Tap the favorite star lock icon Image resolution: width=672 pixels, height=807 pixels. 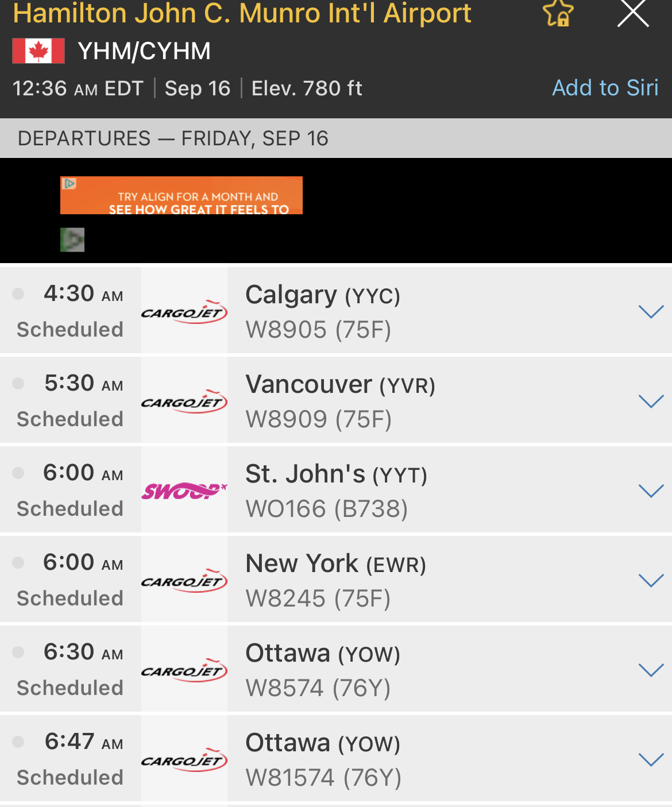coord(558,13)
